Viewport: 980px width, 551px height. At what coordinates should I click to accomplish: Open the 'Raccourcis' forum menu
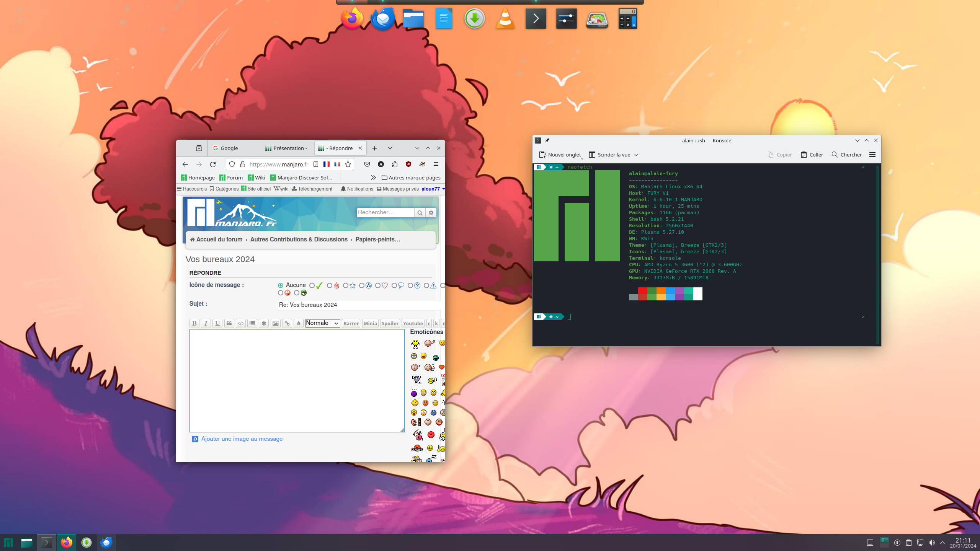(192, 189)
